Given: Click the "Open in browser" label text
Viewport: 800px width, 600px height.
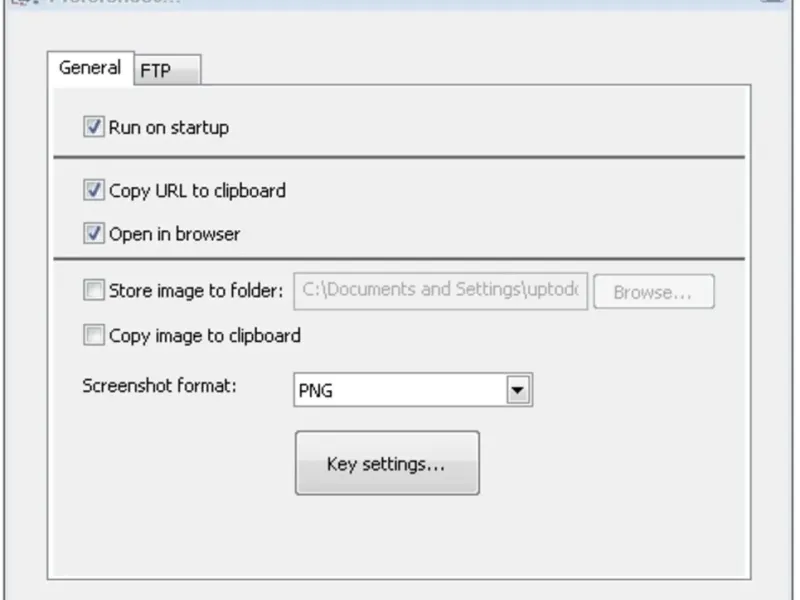Looking at the screenshot, I should point(175,234).
